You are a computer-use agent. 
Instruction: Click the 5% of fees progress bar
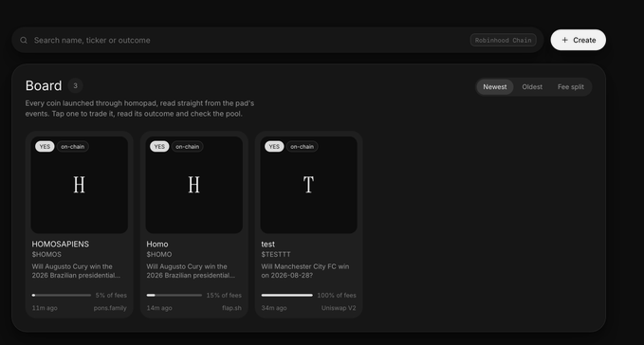(62, 295)
